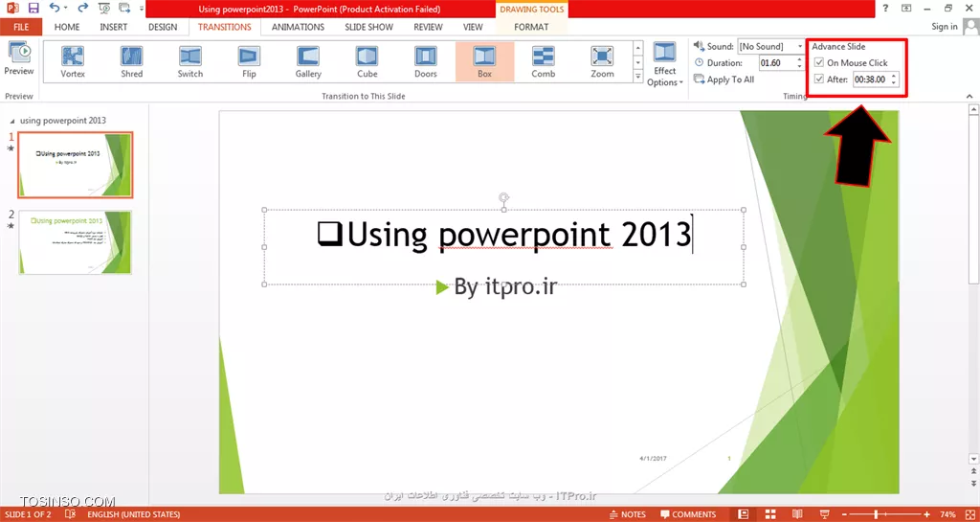Open PowerPoint Help question mark
Viewport: 980px width, 522px height.
tap(885, 8)
